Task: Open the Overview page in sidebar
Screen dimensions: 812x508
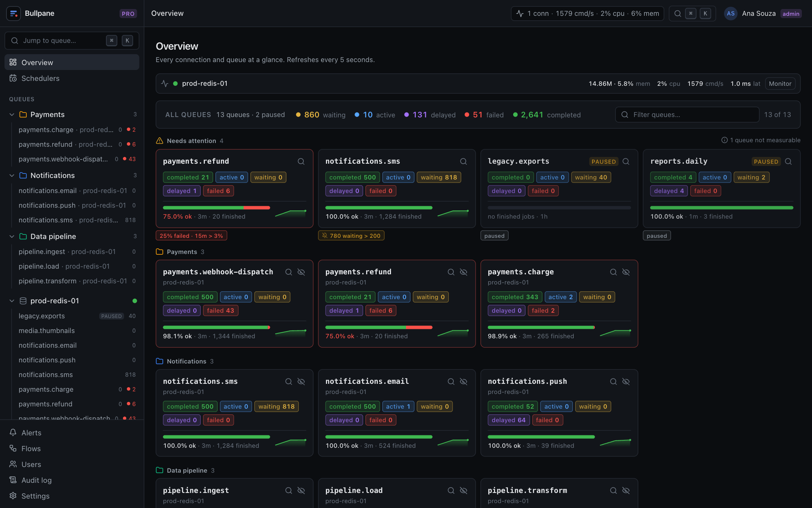Action: [72, 62]
